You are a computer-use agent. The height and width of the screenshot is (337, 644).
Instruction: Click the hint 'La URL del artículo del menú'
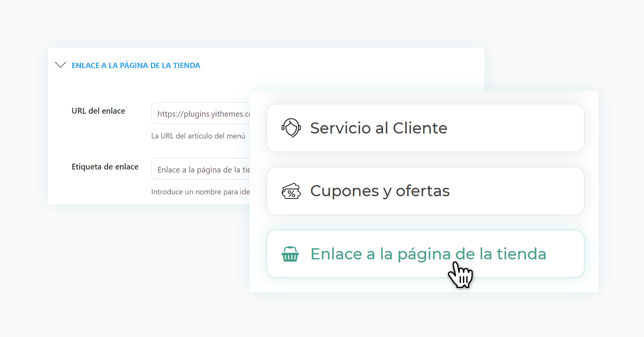pos(198,136)
